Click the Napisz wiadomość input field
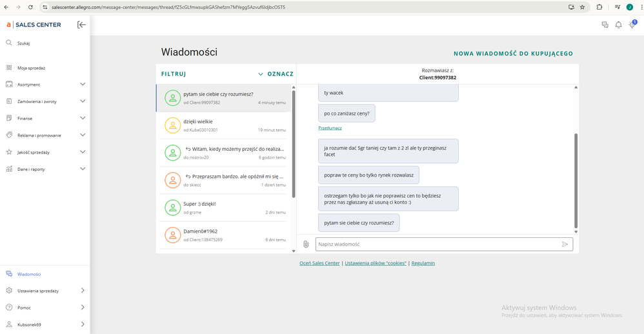Screen dimensions: 644x334 click(438, 244)
